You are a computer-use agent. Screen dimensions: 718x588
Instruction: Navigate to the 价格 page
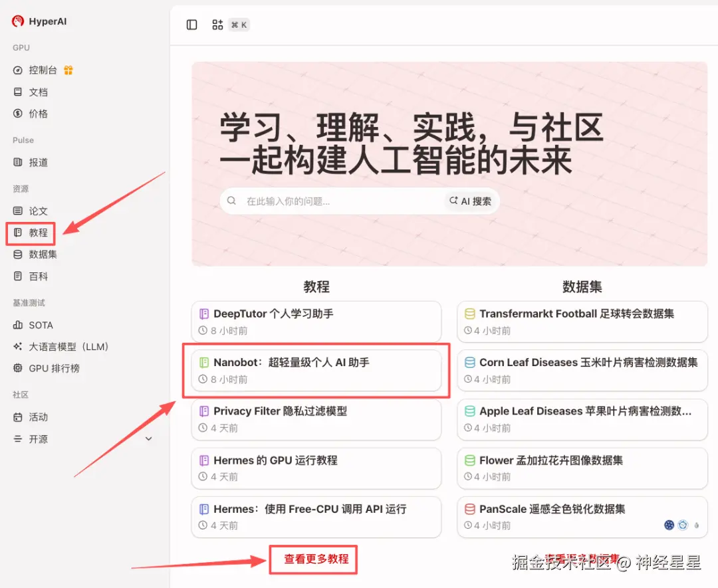point(38,114)
